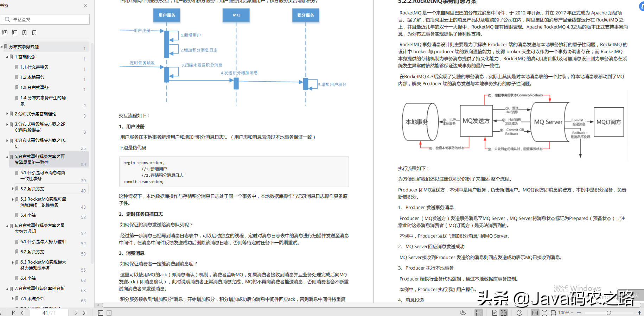
Task: Click the page number field 41/71
Action: pos(49,313)
